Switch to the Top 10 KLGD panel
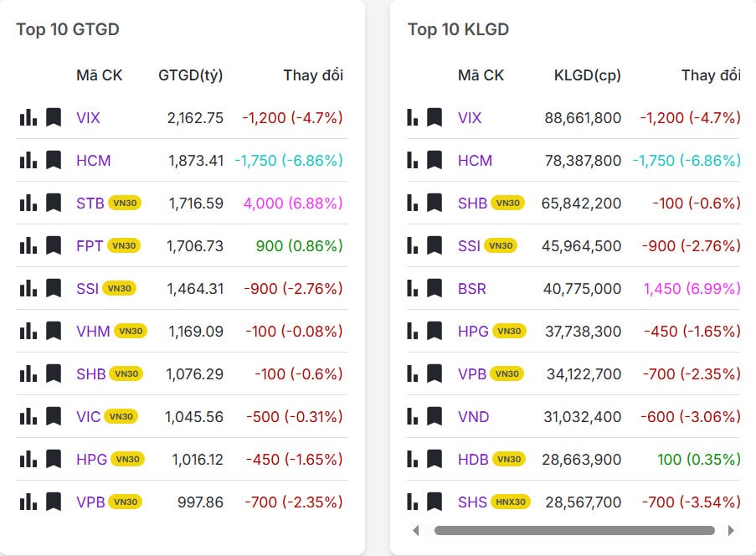Screen dimensions: 756x556 click(458, 29)
